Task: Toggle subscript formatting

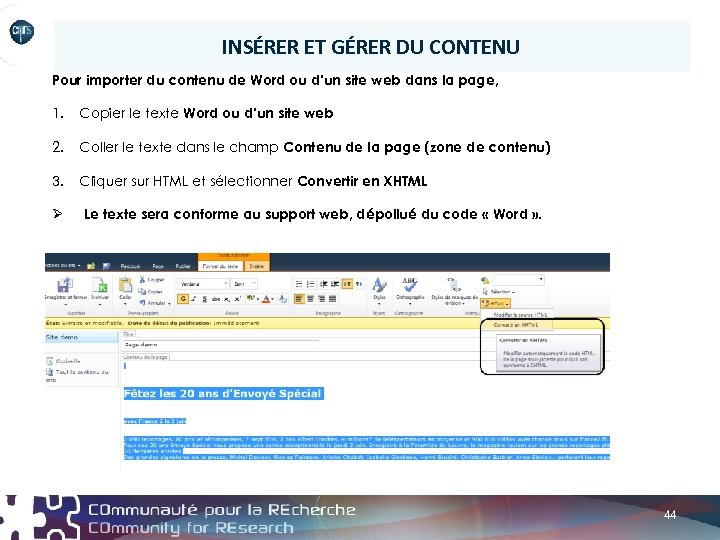Action: point(227,299)
